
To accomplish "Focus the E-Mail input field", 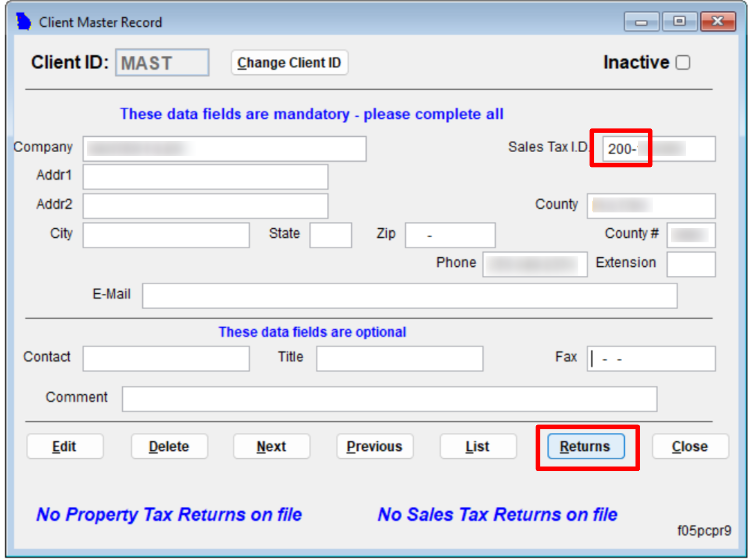I will pos(410,296).
